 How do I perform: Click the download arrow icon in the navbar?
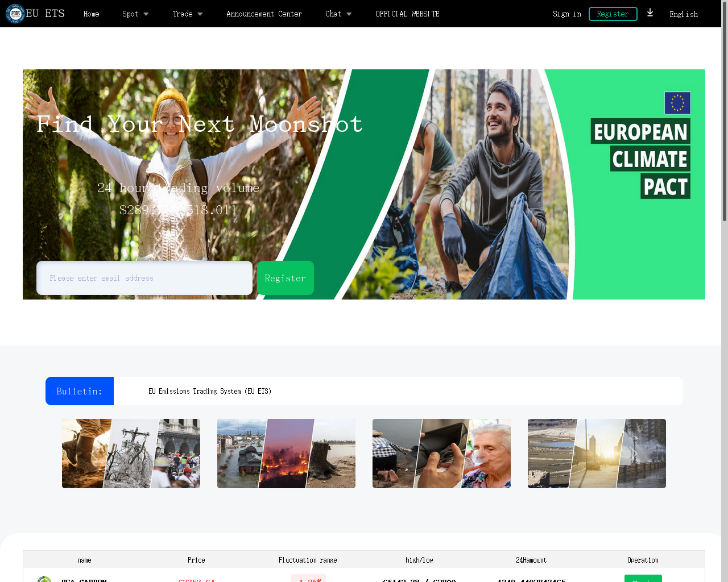(x=650, y=13)
